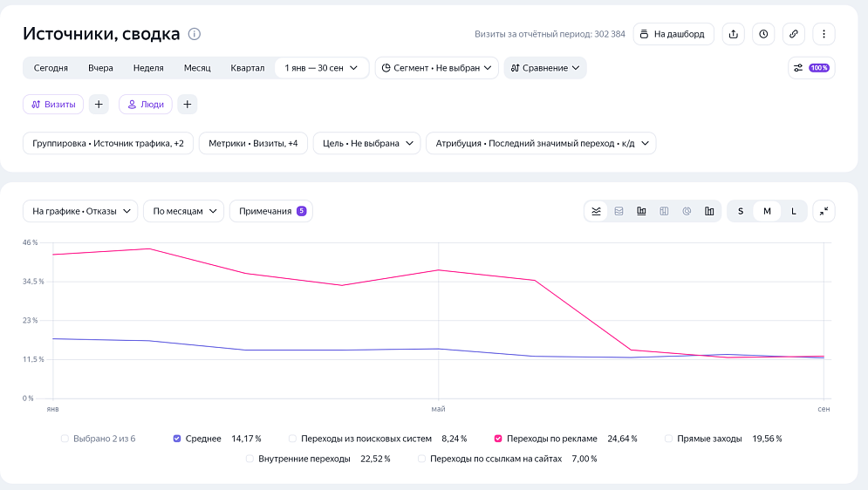This screenshot has height=490, width=868.
Task: Click the Визиты filter button
Action: pos(53,104)
